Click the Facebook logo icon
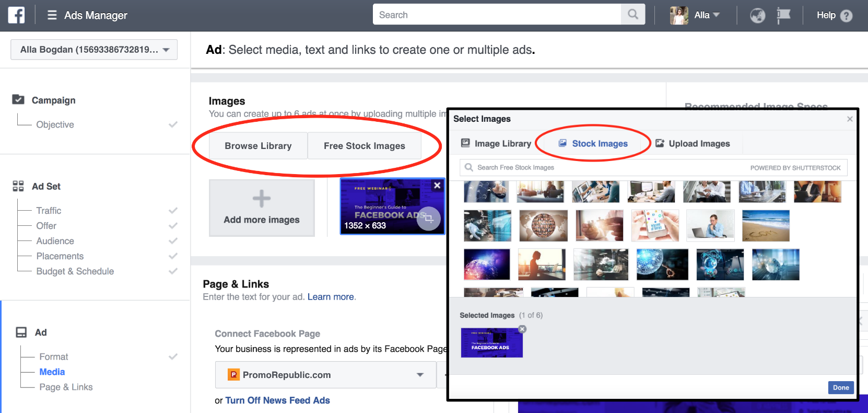The width and height of the screenshot is (868, 413). click(x=16, y=15)
